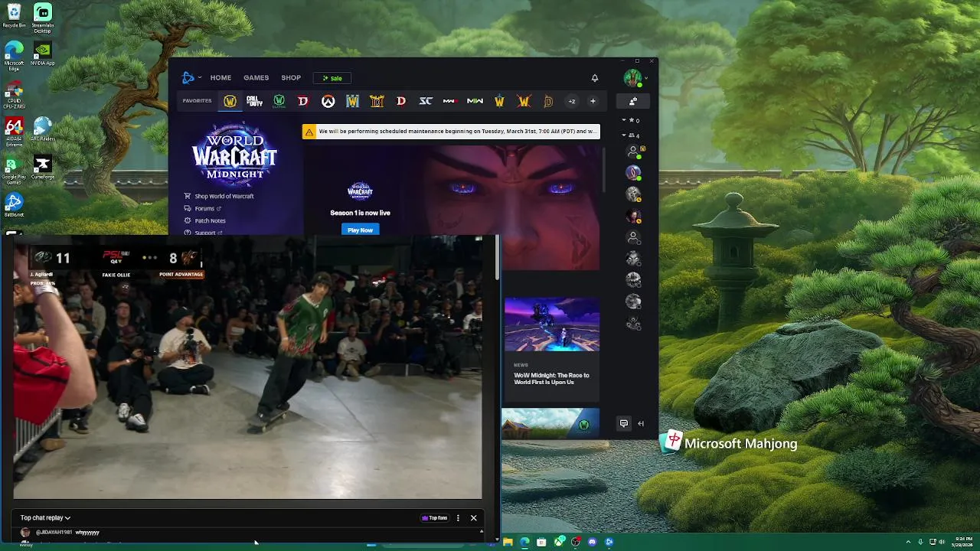Click the green Sale button

click(x=332, y=78)
